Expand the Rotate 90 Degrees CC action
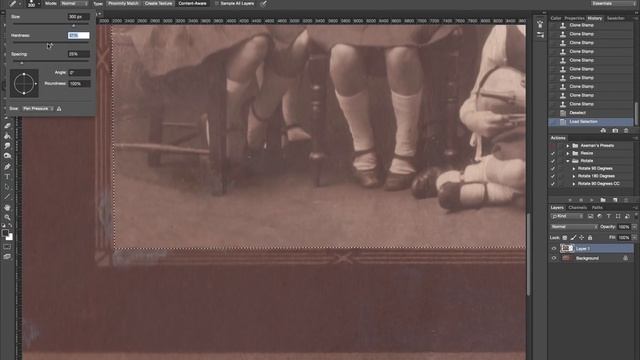This screenshot has height=360, width=640. (x=574, y=184)
